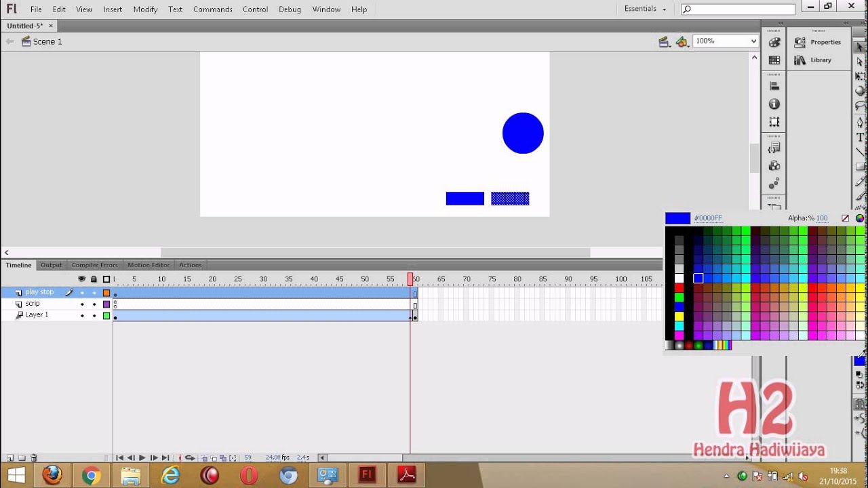The image size is (868, 488).
Task: Open the Edit Scene dropdown
Action: tap(665, 42)
